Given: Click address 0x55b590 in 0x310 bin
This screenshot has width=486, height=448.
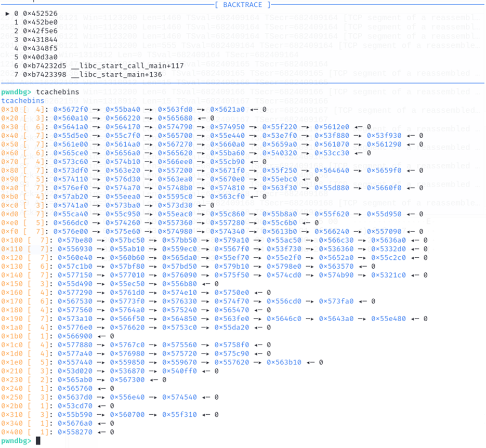Looking at the screenshot, I should coord(75,414).
